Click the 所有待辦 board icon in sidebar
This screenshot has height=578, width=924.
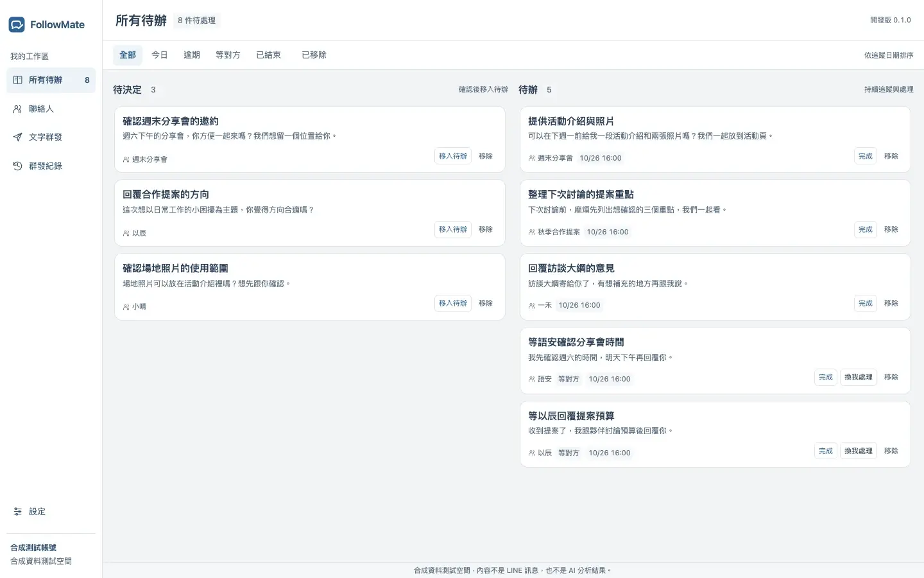pyautogui.click(x=17, y=80)
